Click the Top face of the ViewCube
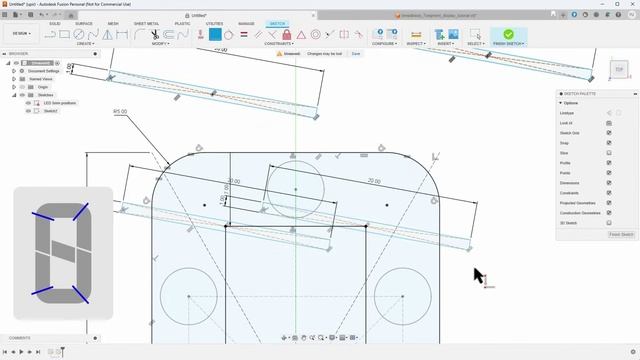The height and width of the screenshot is (360, 640). click(619, 69)
